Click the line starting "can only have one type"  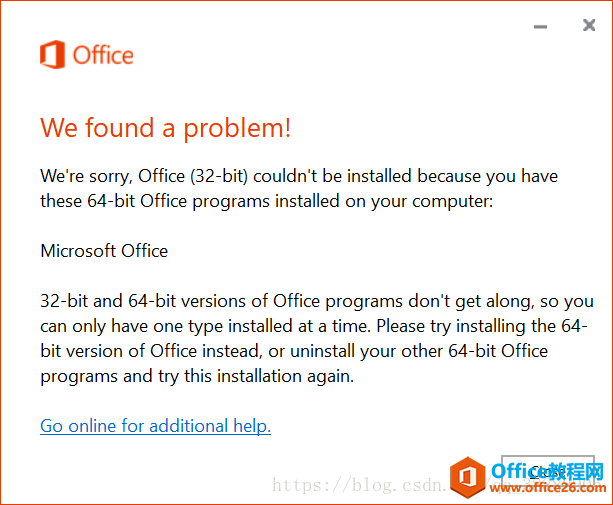pyautogui.click(x=314, y=326)
